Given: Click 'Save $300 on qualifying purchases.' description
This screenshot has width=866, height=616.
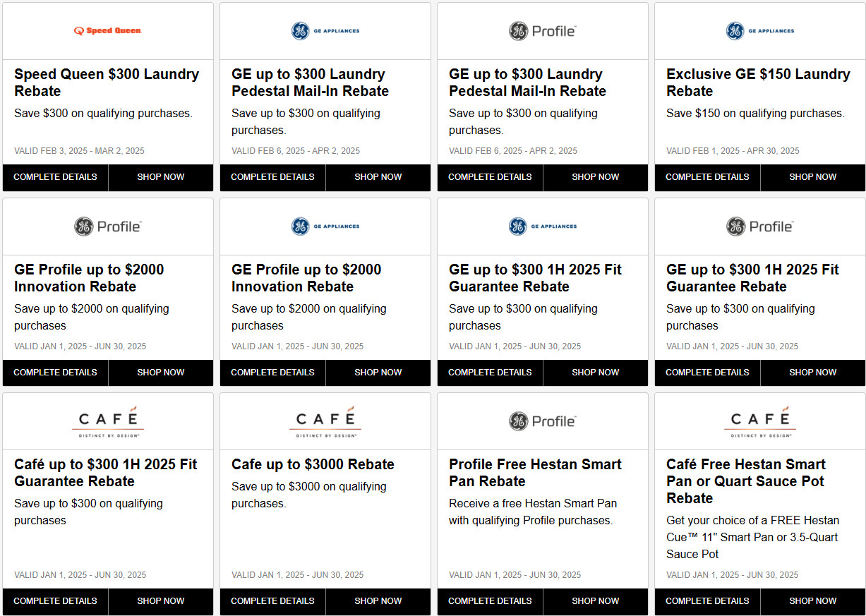Looking at the screenshot, I should pyautogui.click(x=103, y=114).
